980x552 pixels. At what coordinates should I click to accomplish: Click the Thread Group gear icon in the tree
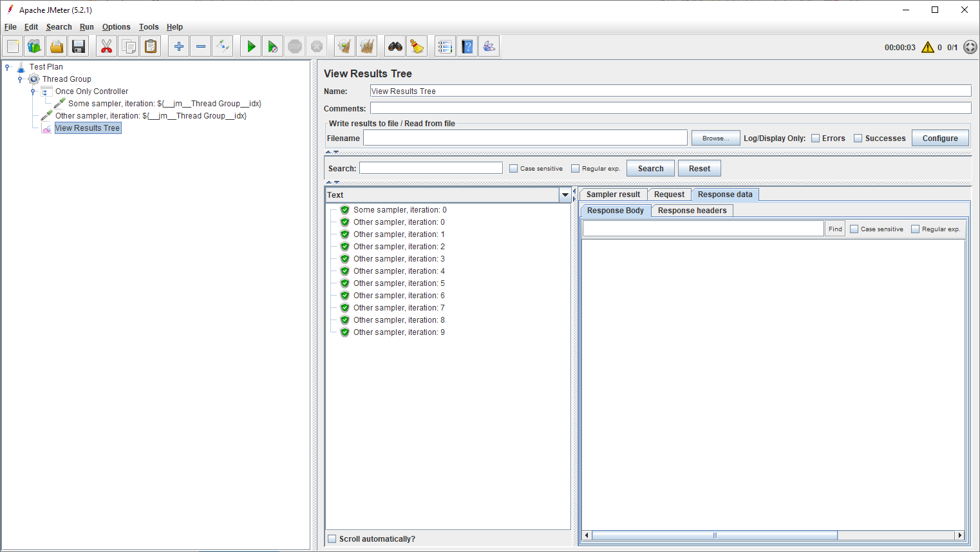coord(34,79)
